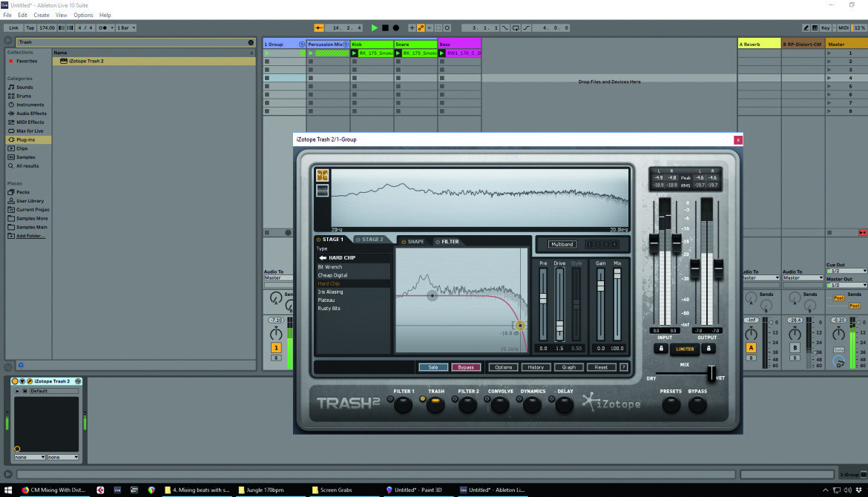Toggle the iZotope Trash 2 device activator
The height and width of the screenshot is (497, 868).
tap(15, 381)
